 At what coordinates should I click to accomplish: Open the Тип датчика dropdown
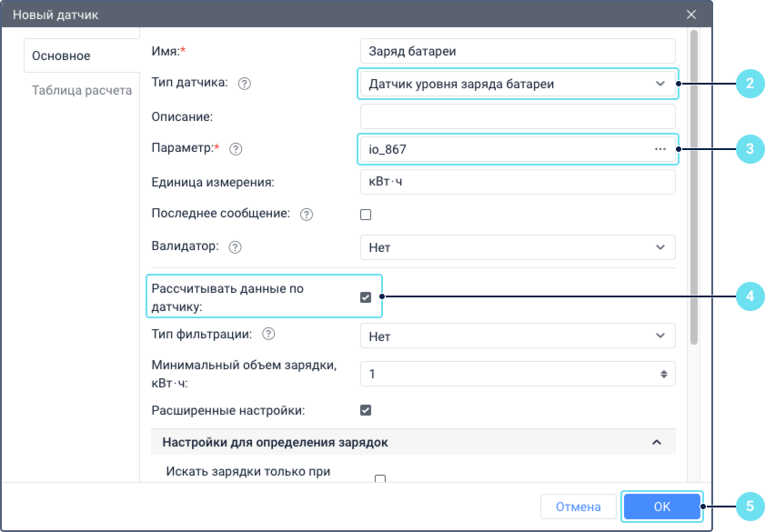[x=518, y=84]
